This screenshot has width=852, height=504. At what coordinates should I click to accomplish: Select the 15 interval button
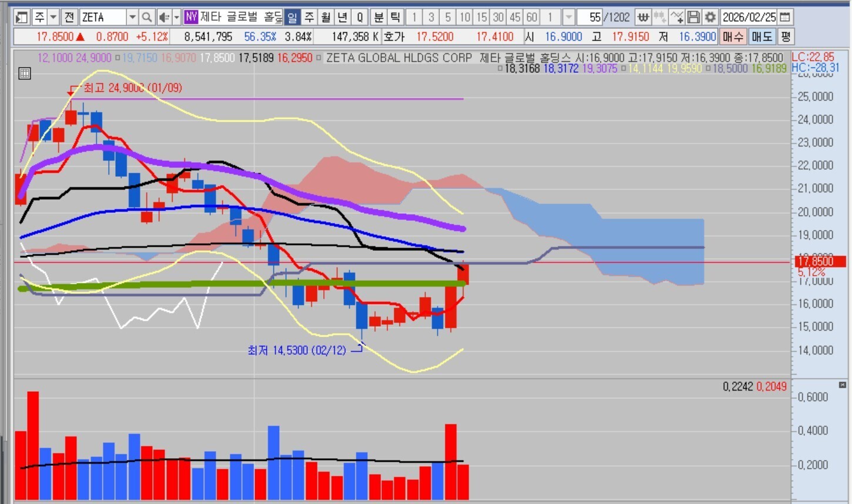click(x=481, y=17)
